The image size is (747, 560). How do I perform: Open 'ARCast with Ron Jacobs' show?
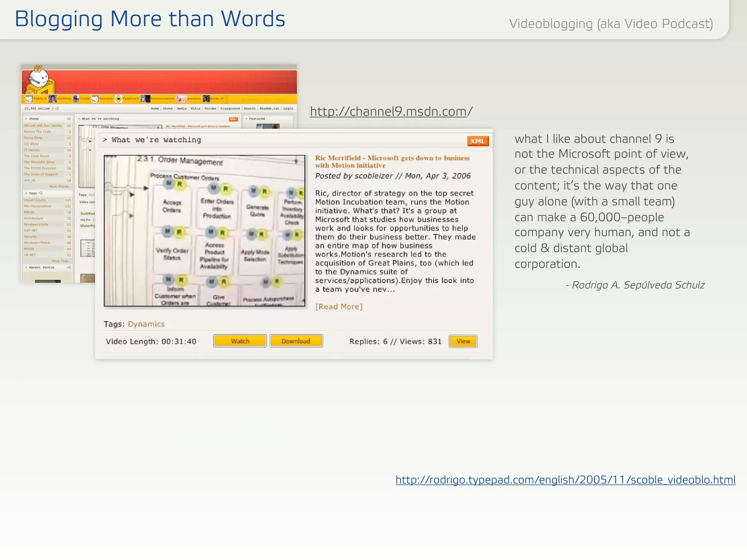tap(43, 126)
